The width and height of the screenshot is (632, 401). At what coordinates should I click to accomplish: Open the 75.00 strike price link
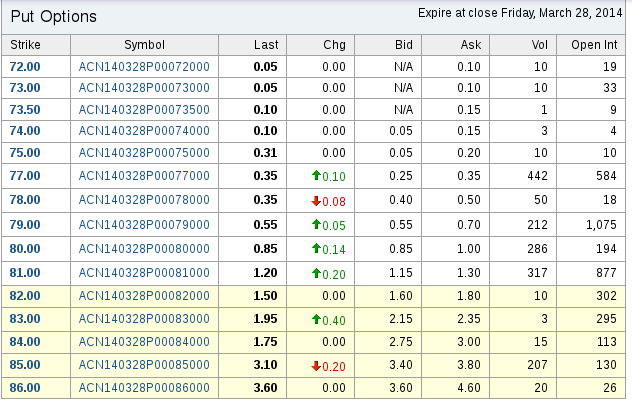[25, 153]
